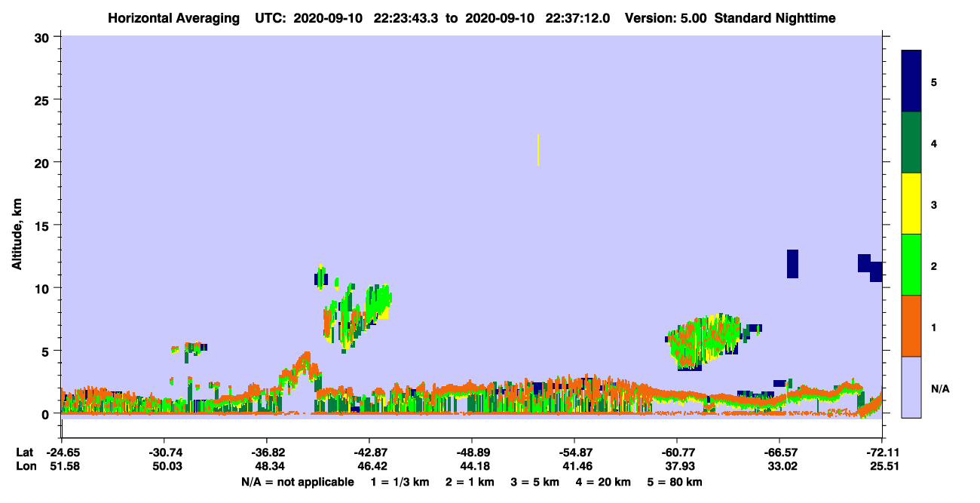Click the latitude value -24.65

[62, 452]
